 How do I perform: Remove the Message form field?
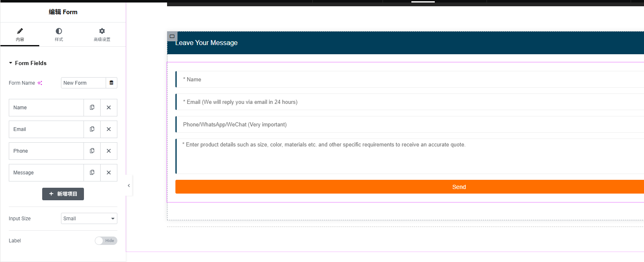109,173
